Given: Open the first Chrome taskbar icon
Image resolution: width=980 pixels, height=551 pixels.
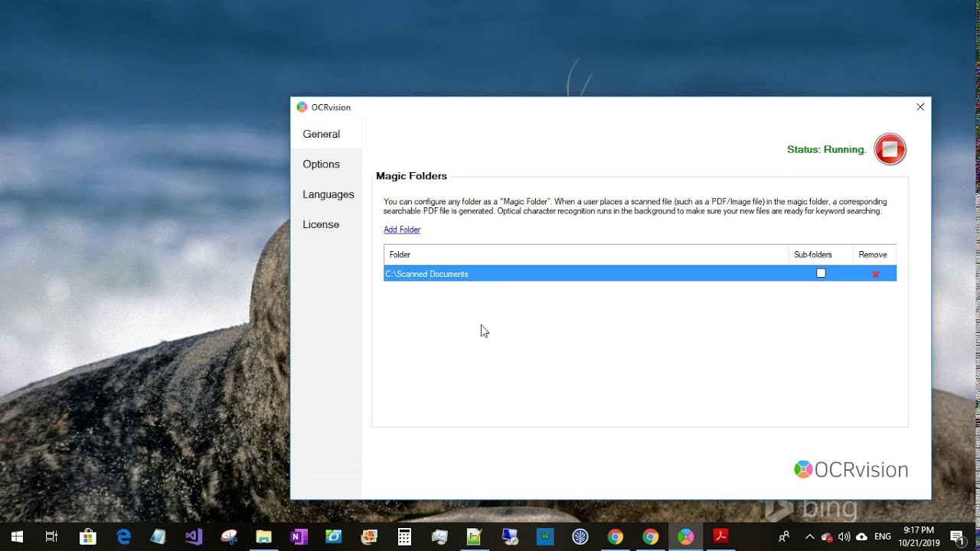Looking at the screenshot, I should [616, 536].
